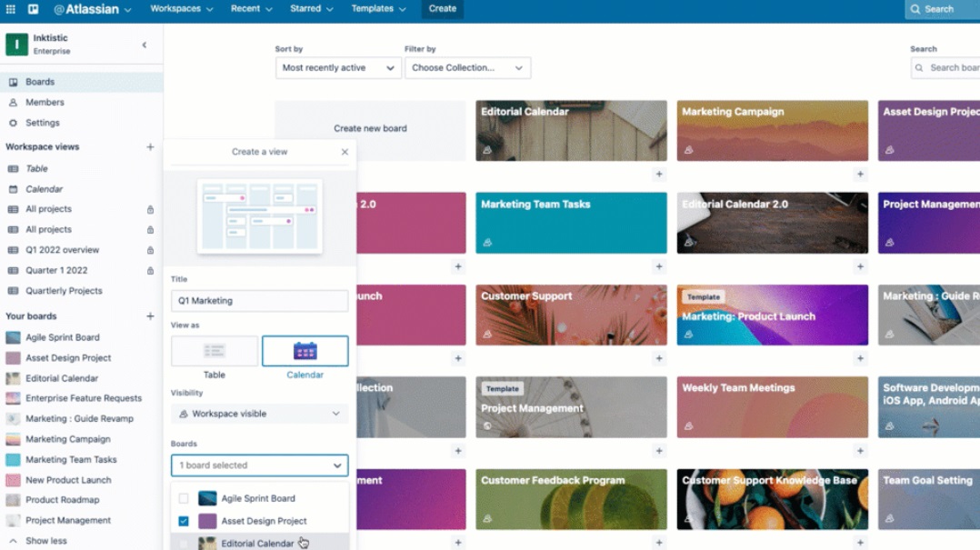Click the Trello logo icon in header

pos(33,9)
